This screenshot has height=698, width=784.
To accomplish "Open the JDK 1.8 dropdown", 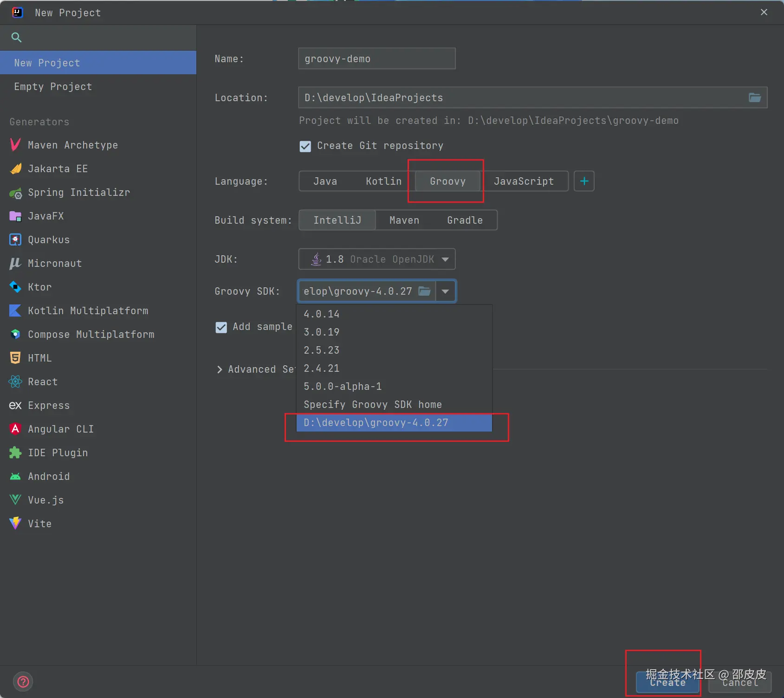I will 377,259.
